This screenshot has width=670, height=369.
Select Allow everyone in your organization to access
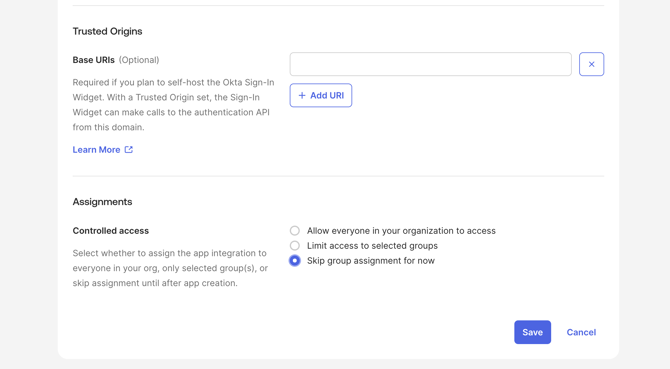click(x=295, y=231)
